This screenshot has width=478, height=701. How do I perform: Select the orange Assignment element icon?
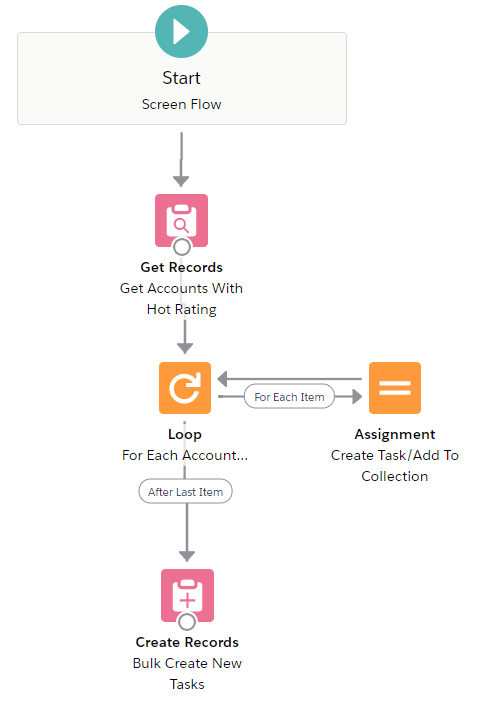(394, 388)
